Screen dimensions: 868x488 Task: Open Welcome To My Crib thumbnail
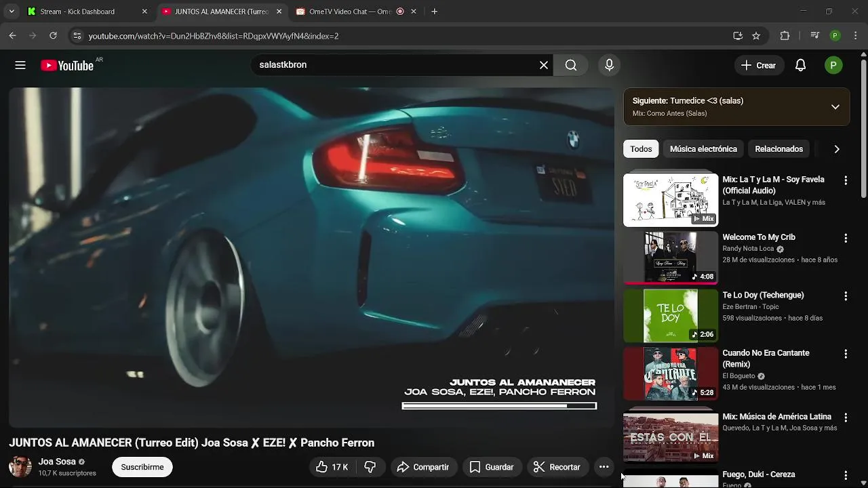(x=671, y=258)
